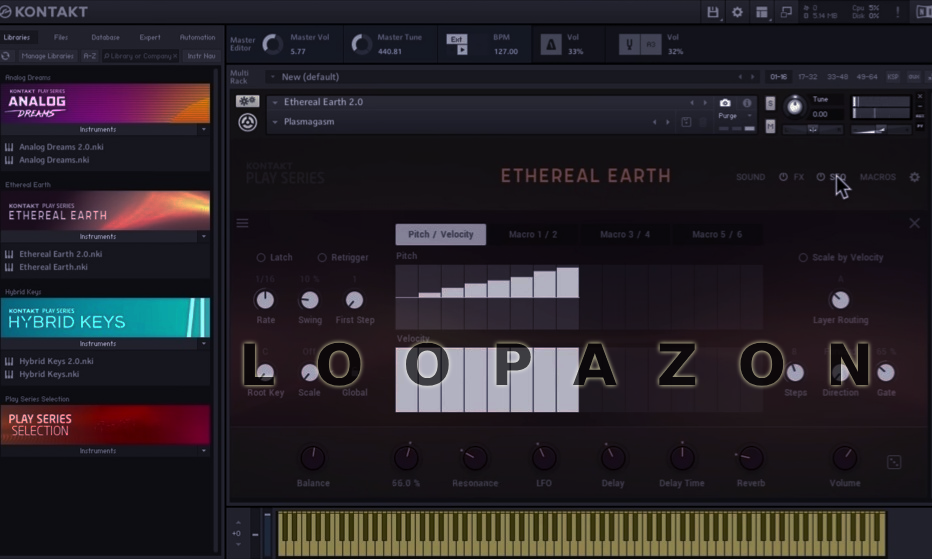Go to next snapshot after Plasmagasm
932x559 pixels.
point(667,122)
